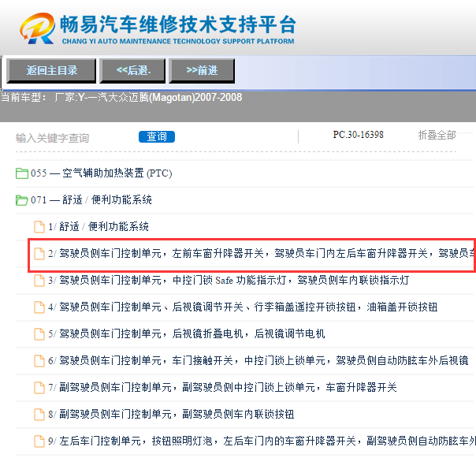Click document icon for item 8/ 车内联锁按钮
Viewport: 476px width, 458px height.
coord(39,415)
